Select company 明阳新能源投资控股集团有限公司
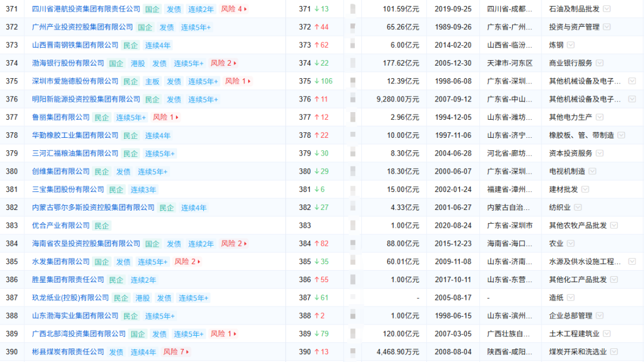 tap(86, 100)
